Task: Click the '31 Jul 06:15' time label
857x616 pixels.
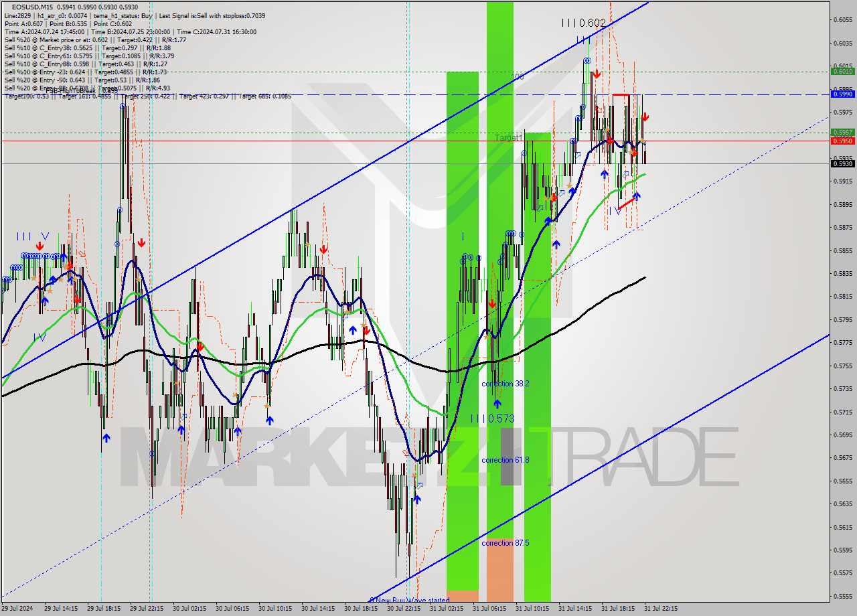Action: (x=491, y=609)
